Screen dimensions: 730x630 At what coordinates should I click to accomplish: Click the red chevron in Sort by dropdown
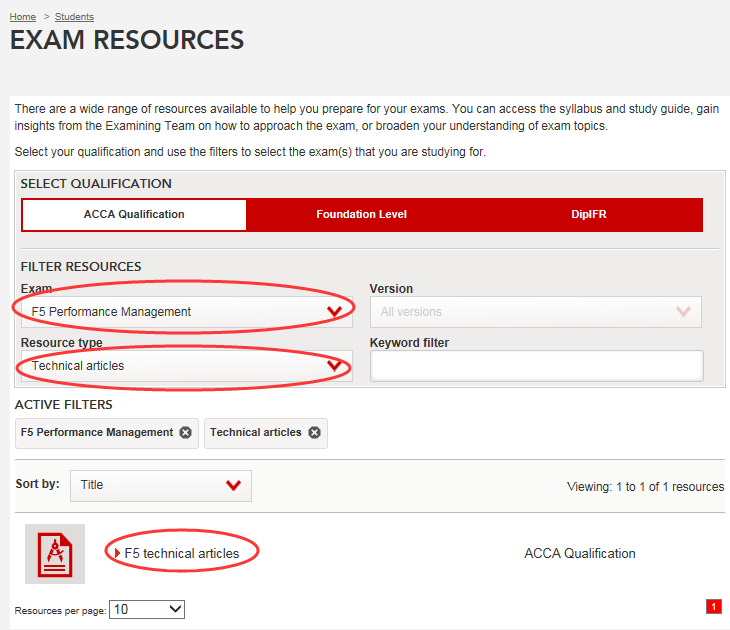pyautogui.click(x=233, y=485)
